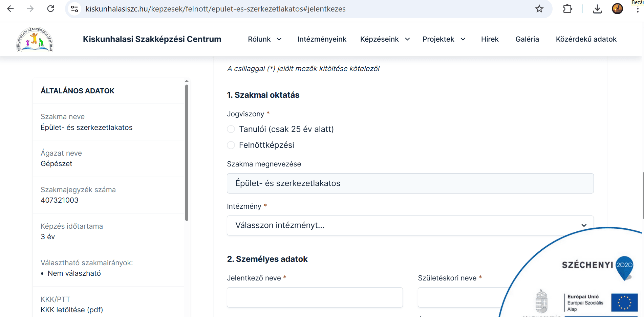
Task: Click the ÁLTALÁNOS ADATOK heading
Action: point(78,91)
